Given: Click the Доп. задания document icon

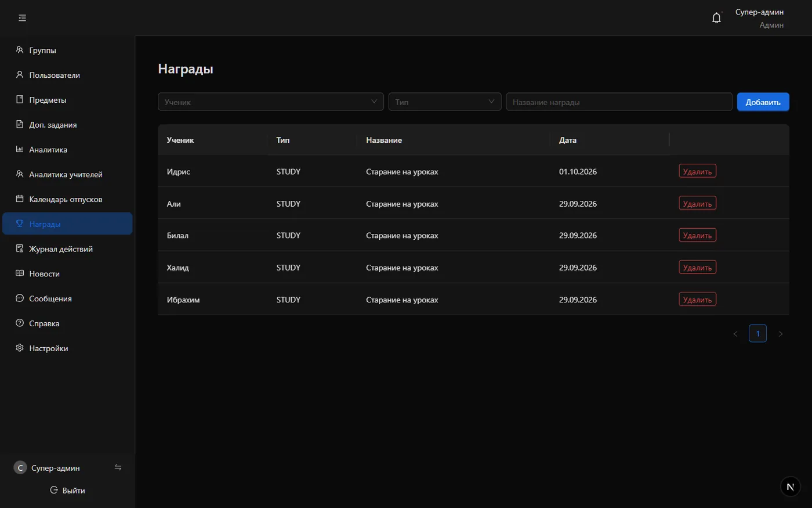Looking at the screenshot, I should click(20, 125).
